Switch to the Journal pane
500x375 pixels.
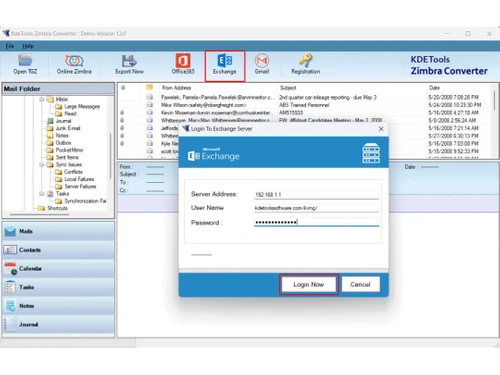(58, 324)
